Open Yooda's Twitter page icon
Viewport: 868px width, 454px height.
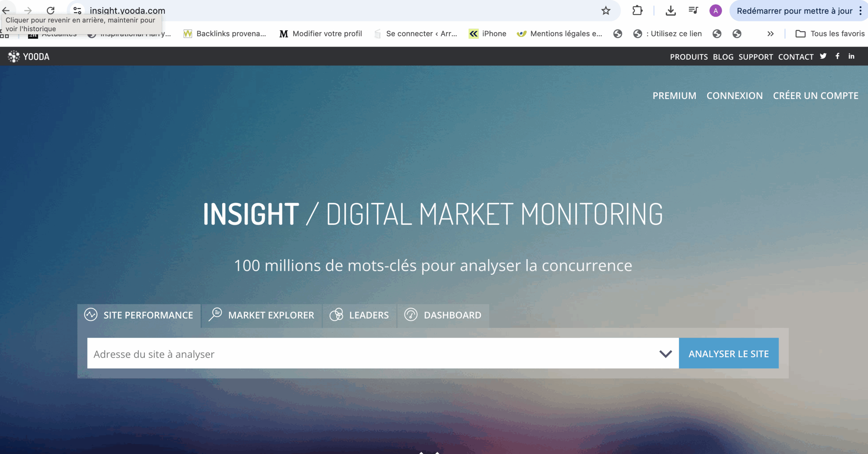click(x=823, y=56)
